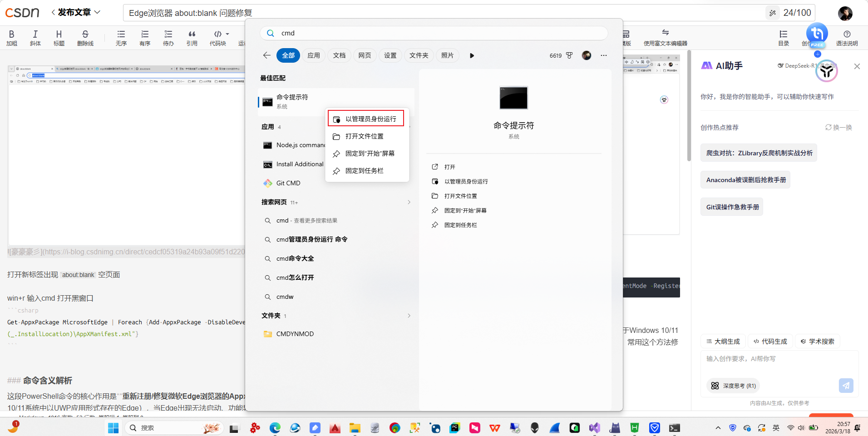Image resolution: width=868 pixels, height=436 pixels.
Task: Insert a heading (标题)
Action: tap(59, 38)
